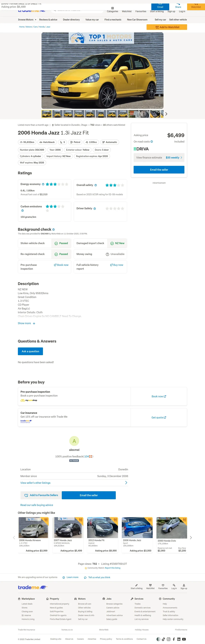
Task: Open the YouTube footer icon
Action: (184, 639)
